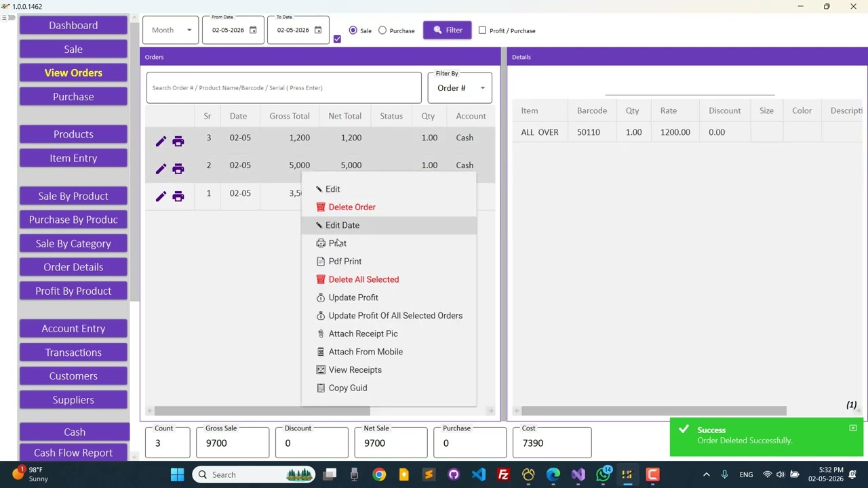Toggle the checked box beside To Date
This screenshot has width=868, height=488.
coord(337,39)
